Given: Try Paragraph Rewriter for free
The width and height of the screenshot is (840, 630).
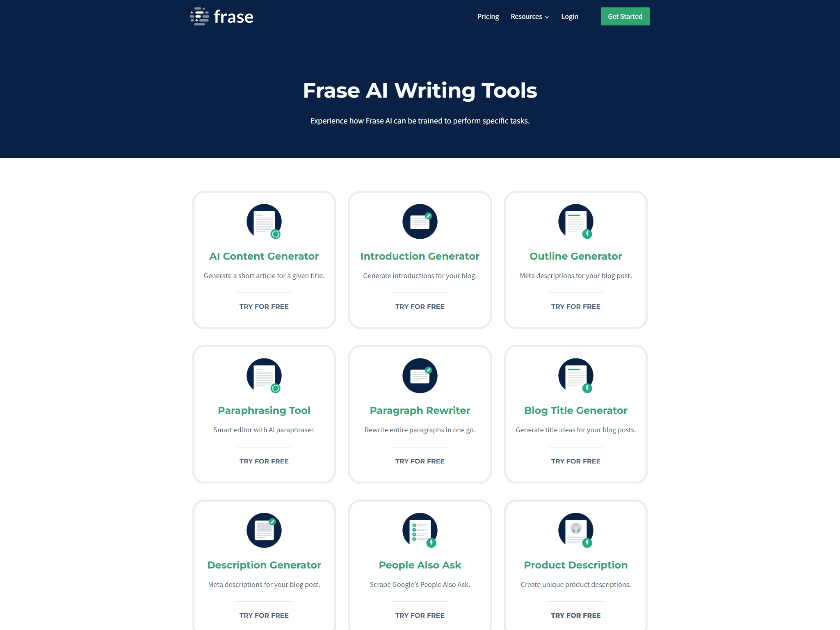Looking at the screenshot, I should 420,461.
